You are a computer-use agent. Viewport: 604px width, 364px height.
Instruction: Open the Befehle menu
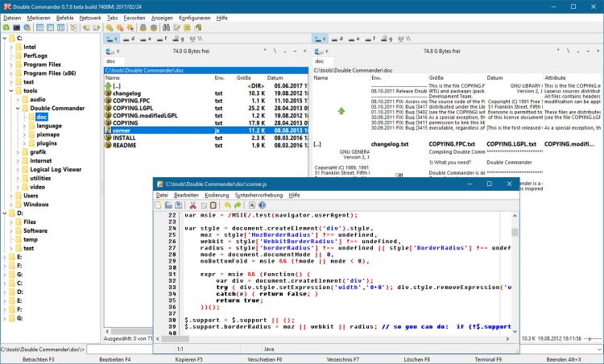point(65,18)
